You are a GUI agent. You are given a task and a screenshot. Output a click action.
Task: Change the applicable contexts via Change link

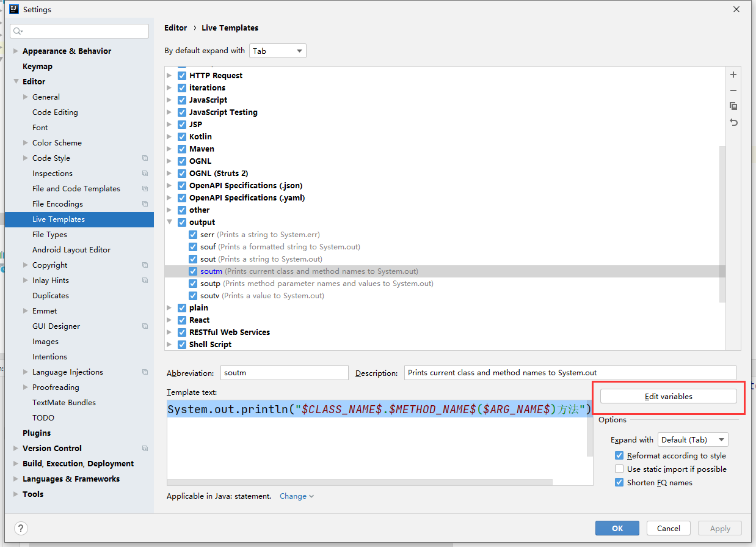[297, 496]
